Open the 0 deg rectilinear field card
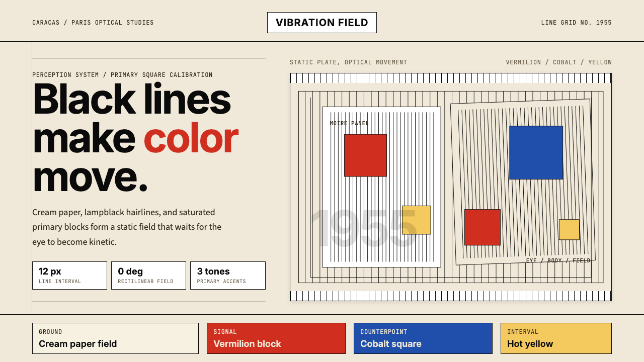Screen dimensions: 644x362 [x=148, y=276]
